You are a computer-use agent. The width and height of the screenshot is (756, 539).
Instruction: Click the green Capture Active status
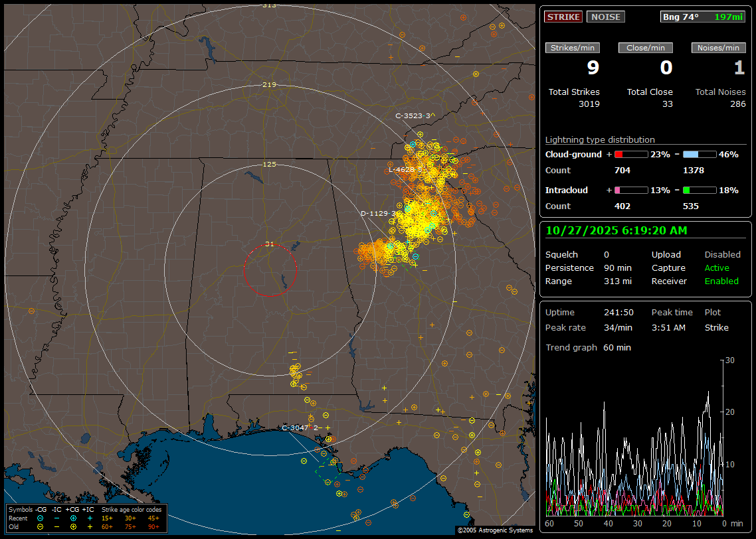tap(717, 268)
